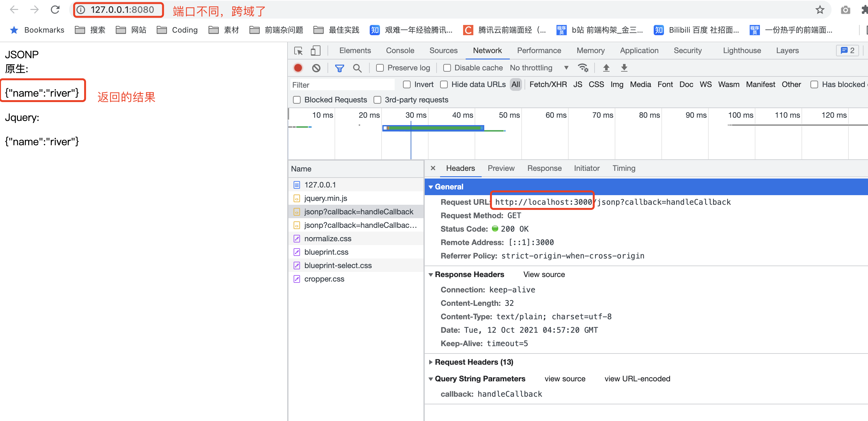This screenshot has width=868, height=421.
Task: Check the Hide data URLs option
Action: [444, 84]
